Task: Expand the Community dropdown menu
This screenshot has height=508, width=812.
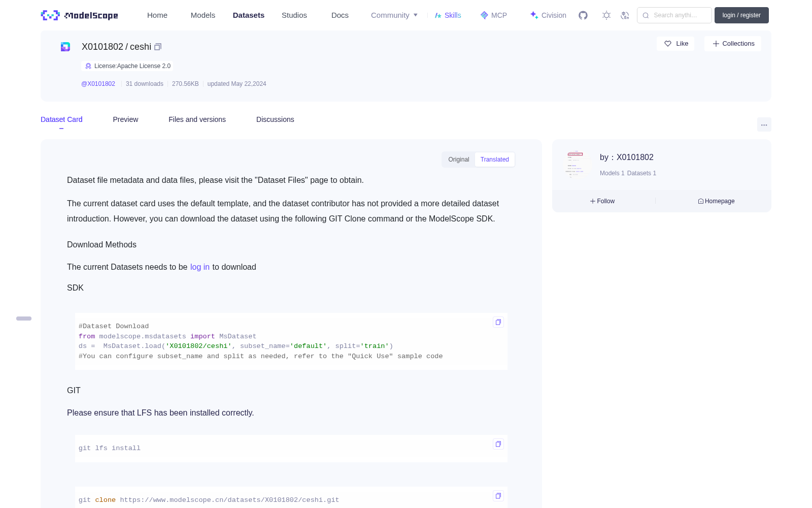Action: coord(394,15)
